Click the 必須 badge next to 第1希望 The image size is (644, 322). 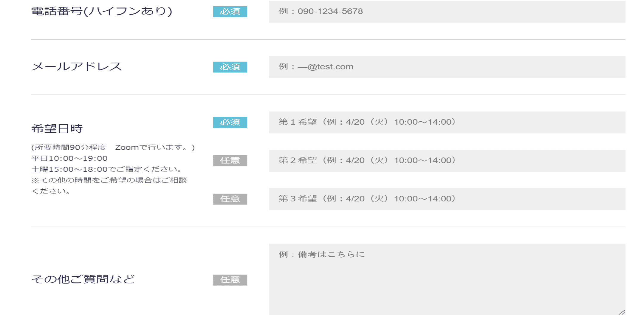point(230,122)
